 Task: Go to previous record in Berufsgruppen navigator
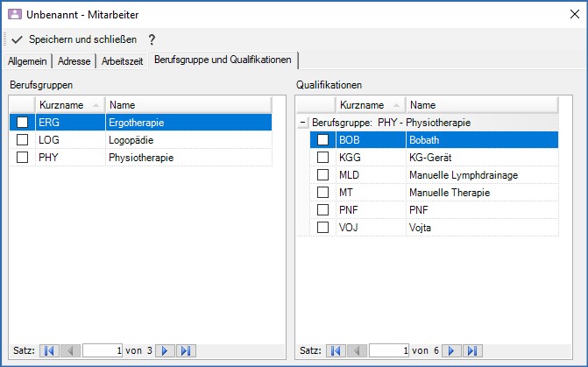click(x=70, y=351)
